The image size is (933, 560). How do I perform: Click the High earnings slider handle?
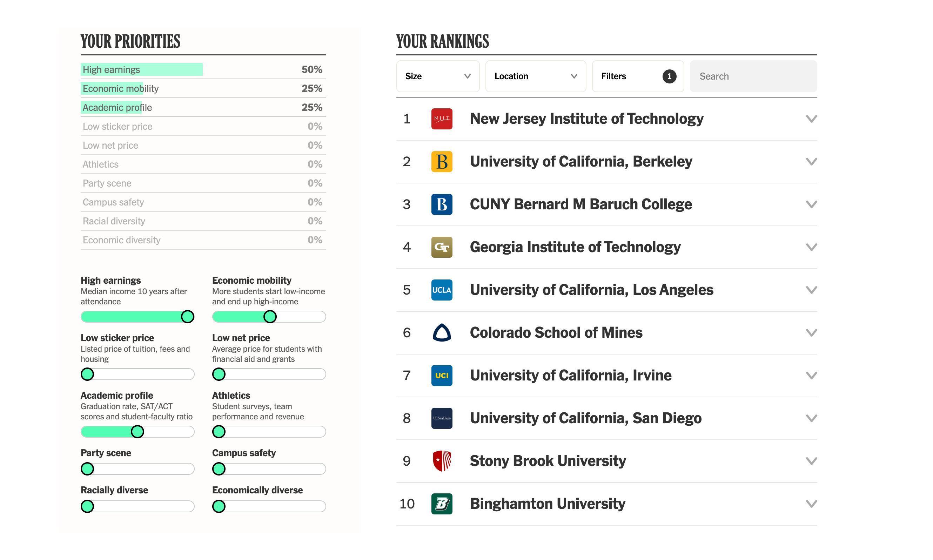[x=188, y=317]
